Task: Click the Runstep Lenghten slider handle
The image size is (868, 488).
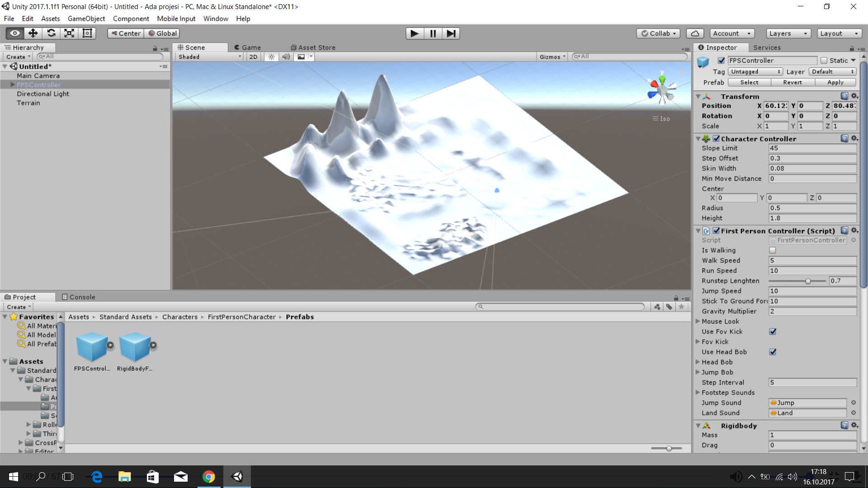Action: [808, 281]
